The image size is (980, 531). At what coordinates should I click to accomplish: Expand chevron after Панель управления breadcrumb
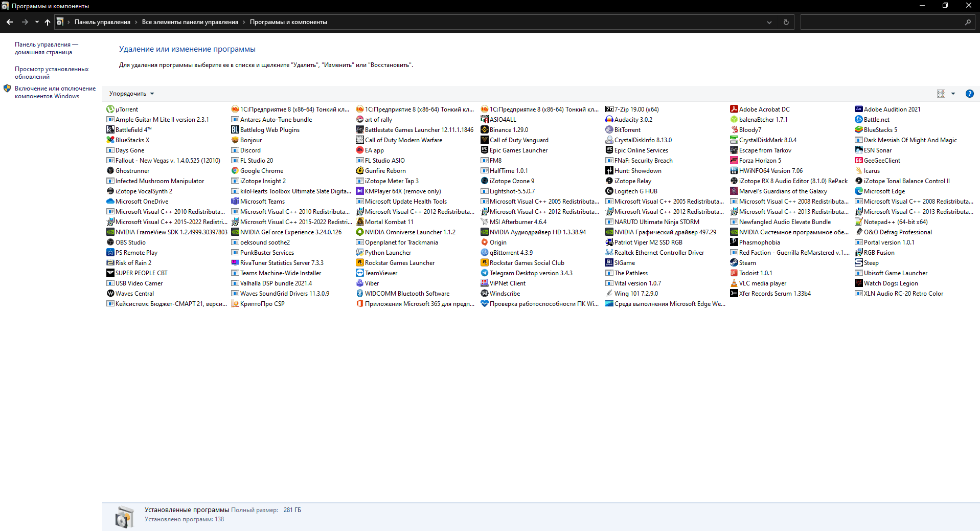tap(136, 22)
